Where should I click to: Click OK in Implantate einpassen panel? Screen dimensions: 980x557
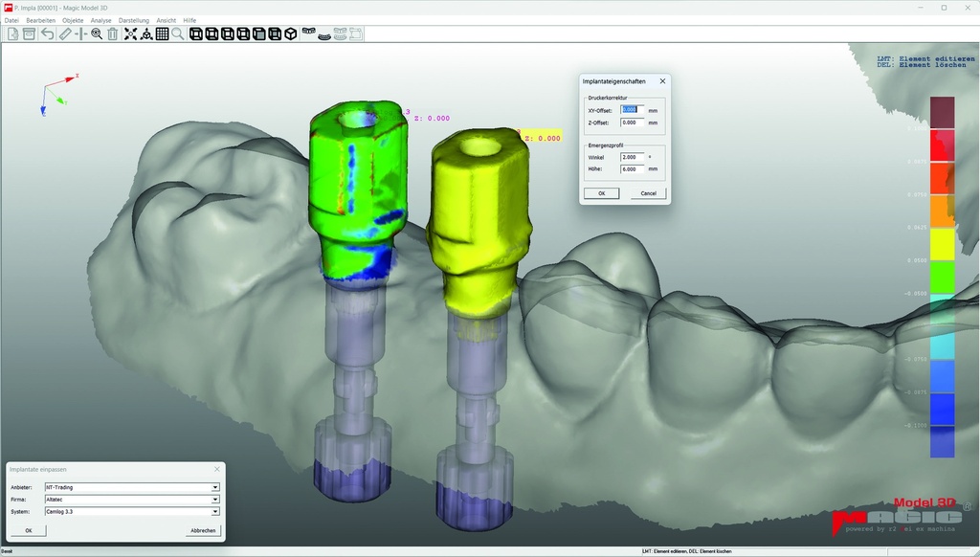coord(28,530)
